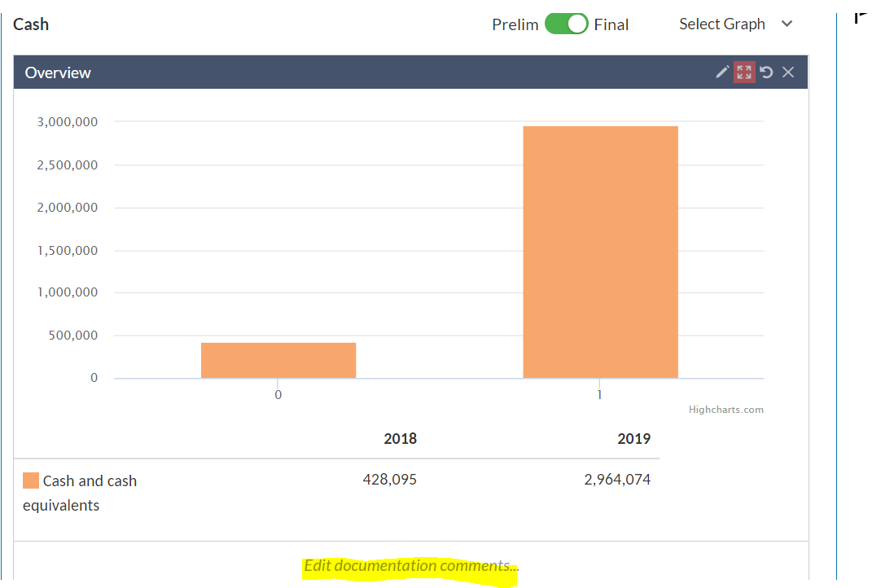This screenshot has width=881, height=588.
Task: Click the pencil edit icon in Overview header
Action: click(722, 72)
